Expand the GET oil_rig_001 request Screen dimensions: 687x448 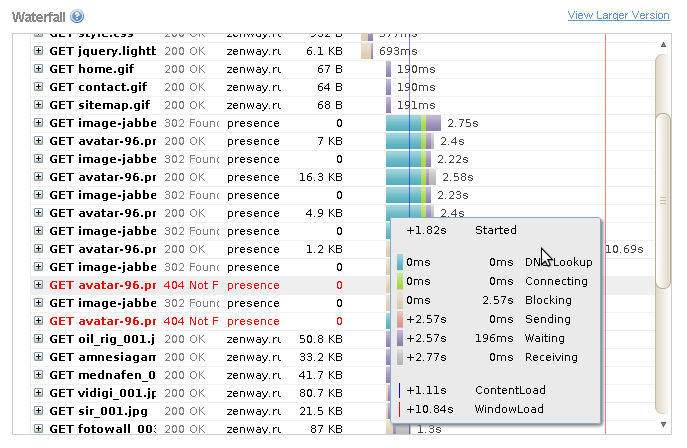pyautogui.click(x=39, y=339)
